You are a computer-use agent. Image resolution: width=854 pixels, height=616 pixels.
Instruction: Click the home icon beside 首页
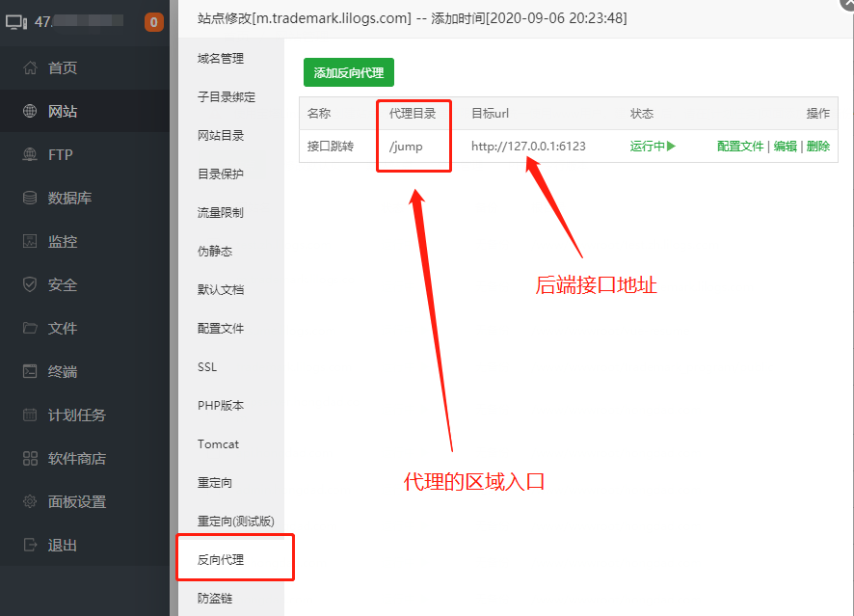[x=30, y=68]
